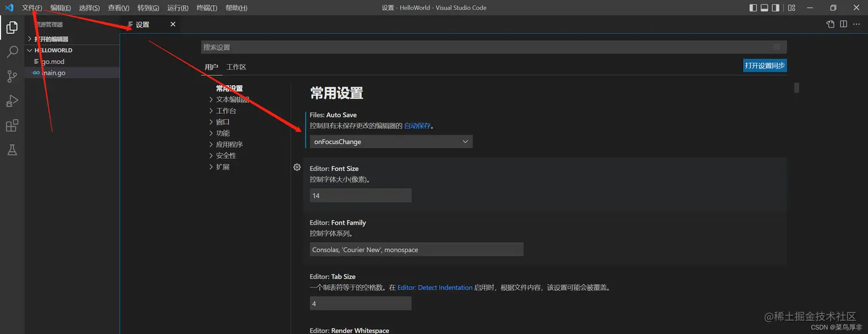The width and height of the screenshot is (868, 334).
Task: Click the Font Size field showing 14
Action: tap(361, 195)
